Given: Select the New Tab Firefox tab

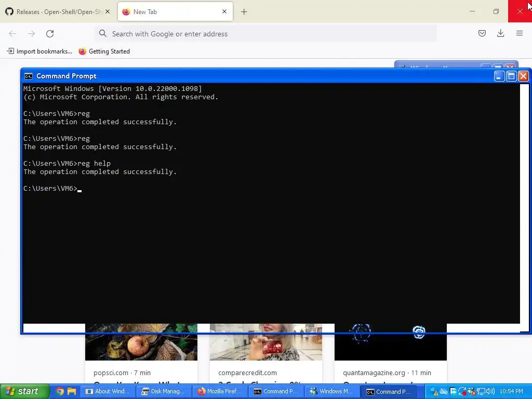Looking at the screenshot, I should 175,12.
